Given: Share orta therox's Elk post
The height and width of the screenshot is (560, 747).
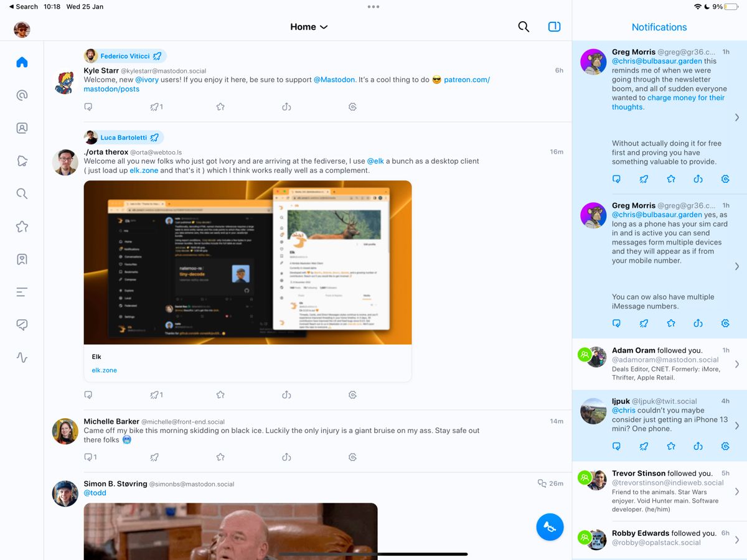Looking at the screenshot, I should coord(286,394).
